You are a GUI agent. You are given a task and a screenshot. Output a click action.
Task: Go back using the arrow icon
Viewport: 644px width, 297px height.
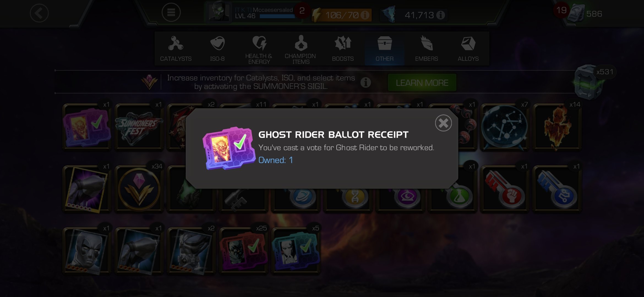click(39, 13)
